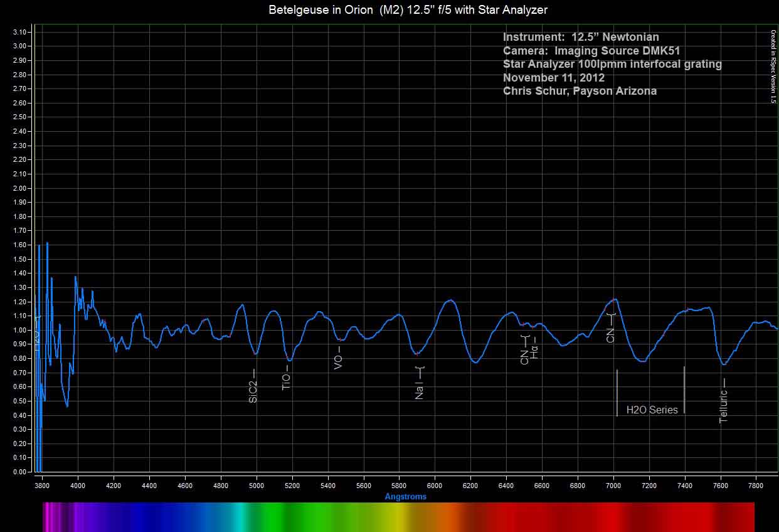The width and height of the screenshot is (779, 532).
Task: Select the "Instrument: 12.5" Newtonian" line
Action: pyautogui.click(x=581, y=37)
